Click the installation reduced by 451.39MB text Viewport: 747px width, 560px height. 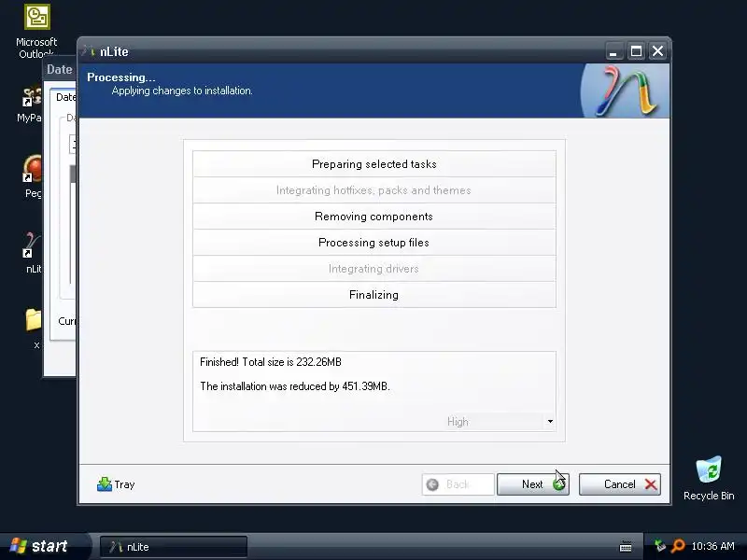point(295,386)
